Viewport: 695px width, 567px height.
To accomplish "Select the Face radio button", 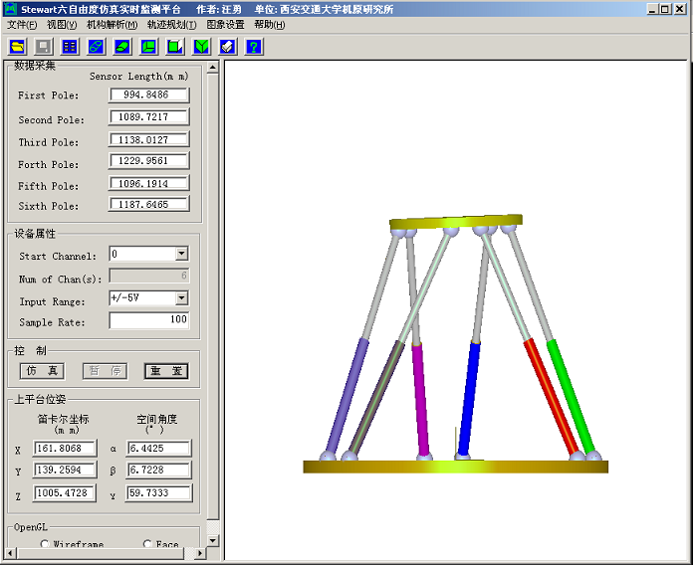I will (148, 545).
